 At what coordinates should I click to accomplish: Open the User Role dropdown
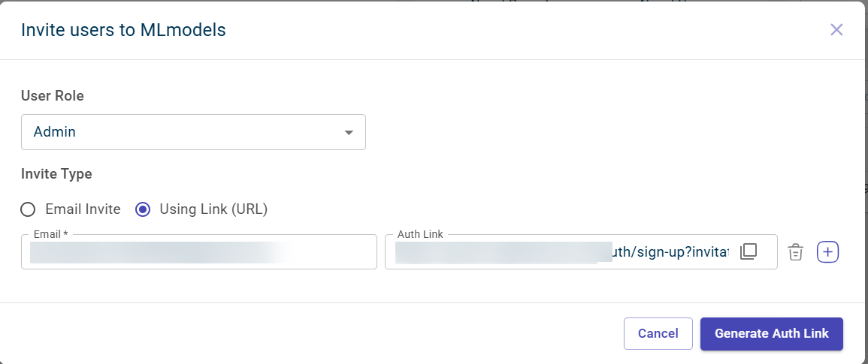(x=193, y=132)
